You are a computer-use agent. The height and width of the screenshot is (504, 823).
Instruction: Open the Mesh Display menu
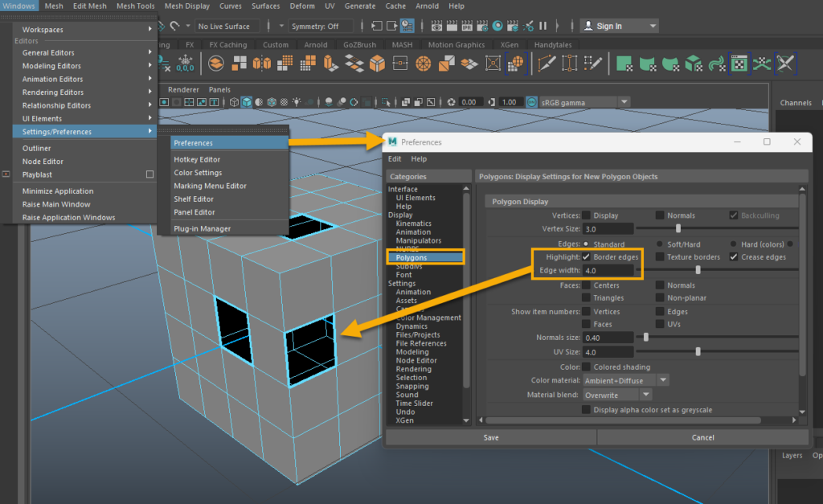[186, 6]
